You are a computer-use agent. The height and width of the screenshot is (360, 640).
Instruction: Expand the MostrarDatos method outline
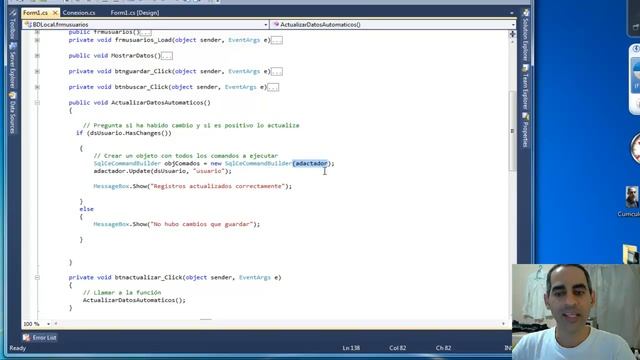[37, 56]
